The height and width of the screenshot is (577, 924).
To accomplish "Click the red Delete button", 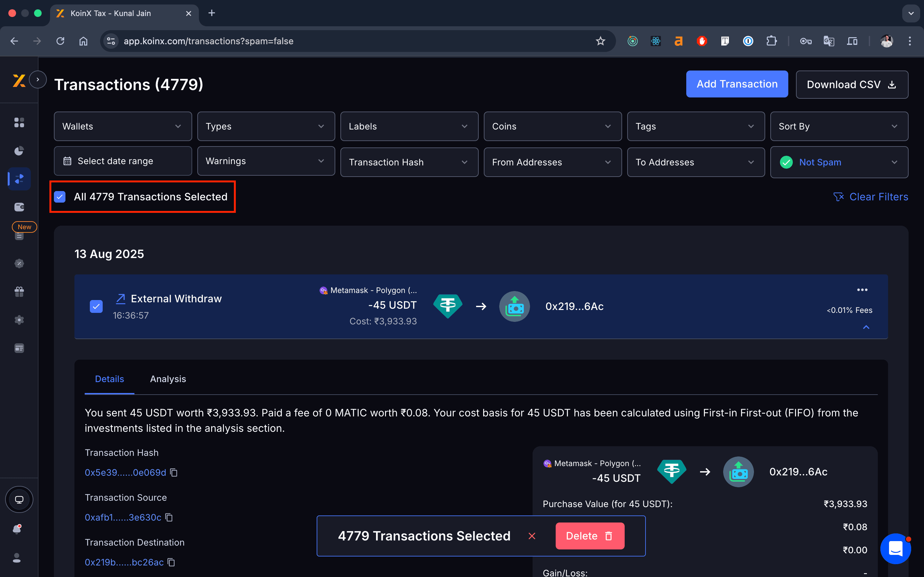I will click(x=589, y=536).
